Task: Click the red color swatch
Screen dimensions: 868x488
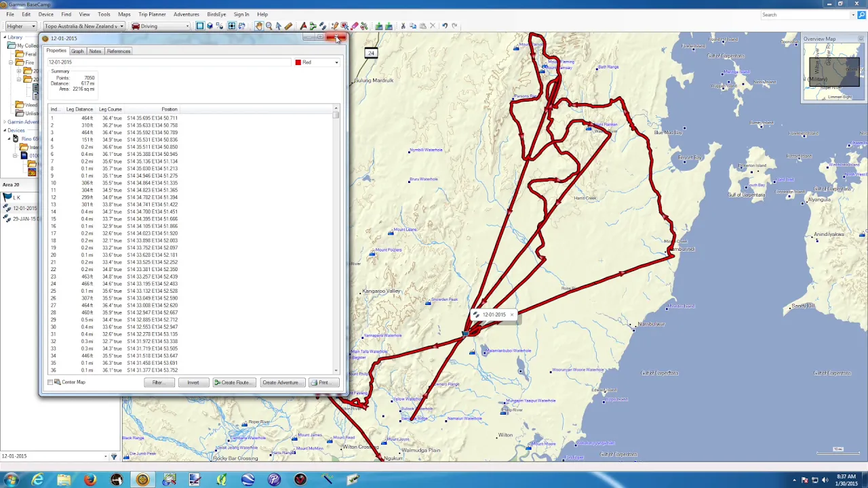Action: click(x=298, y=62)
